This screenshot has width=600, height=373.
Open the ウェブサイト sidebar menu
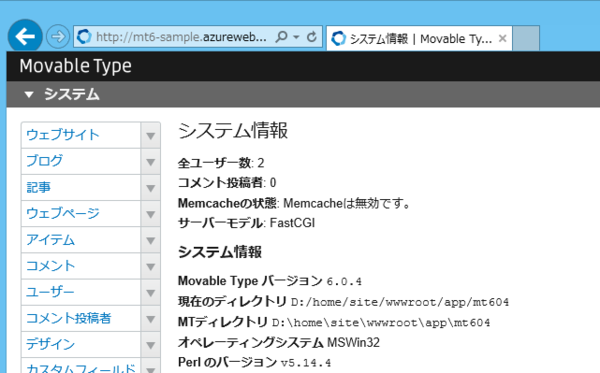pyautogui.click(x=81, y=135)
